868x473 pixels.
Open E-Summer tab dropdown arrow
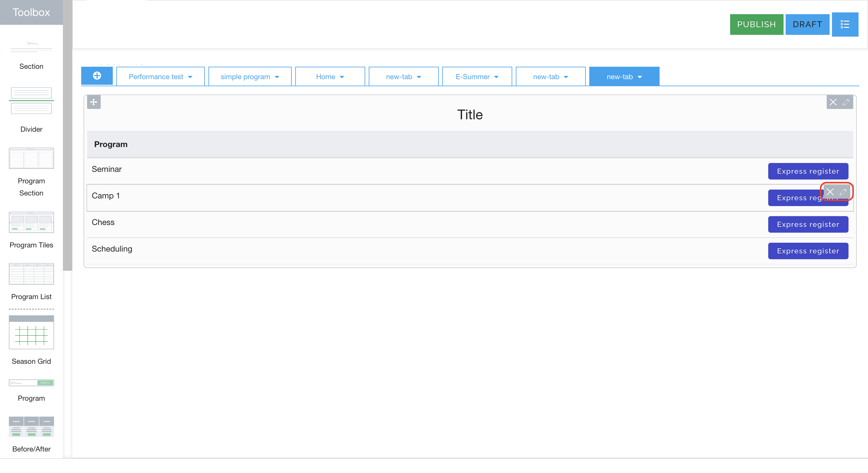[x=496, y=77]
